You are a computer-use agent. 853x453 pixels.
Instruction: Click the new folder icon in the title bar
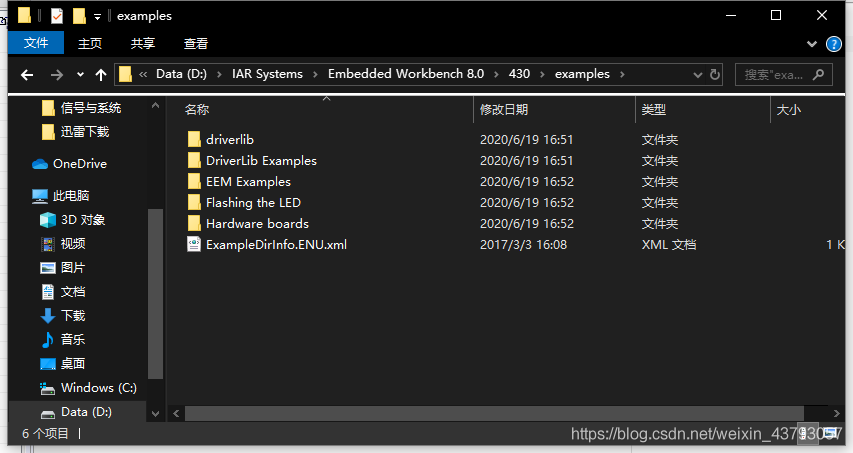(79, 16)
